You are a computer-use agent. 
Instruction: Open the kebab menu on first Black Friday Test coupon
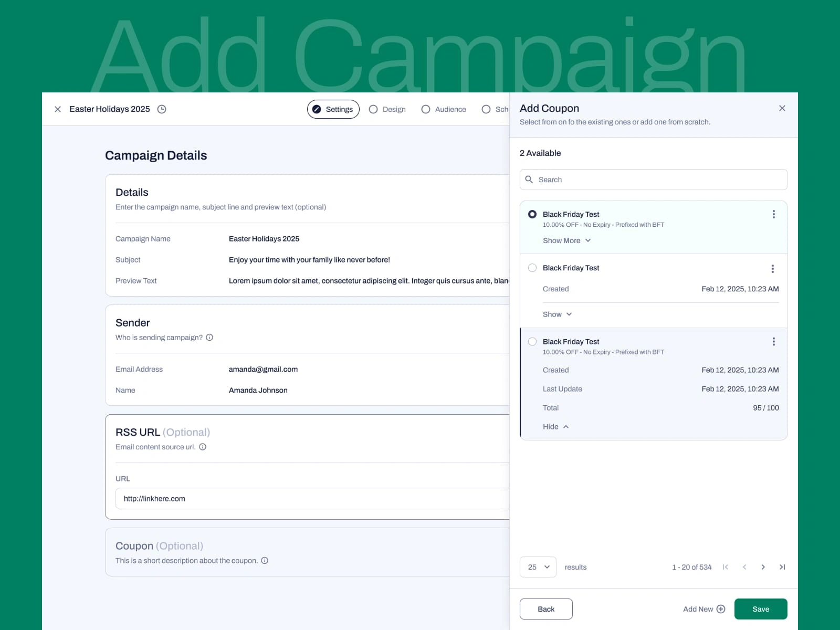click(x=773, y=214)
